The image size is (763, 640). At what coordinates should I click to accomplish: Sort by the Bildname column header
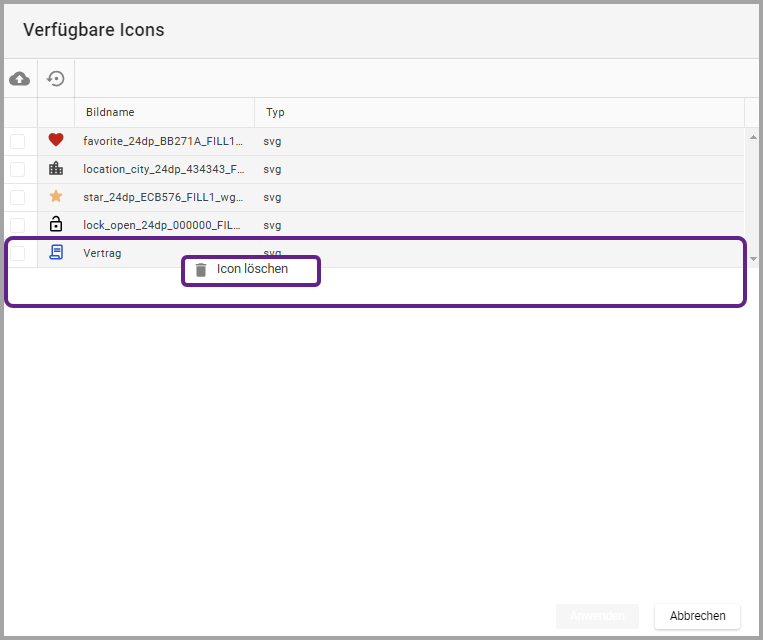110,112
